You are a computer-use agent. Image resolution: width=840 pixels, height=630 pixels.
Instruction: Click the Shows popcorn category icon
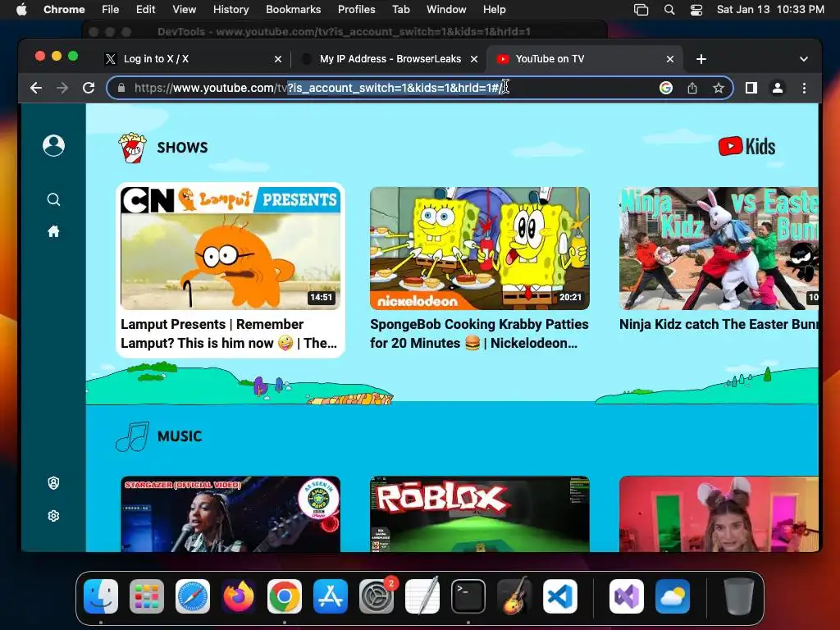(132, 148)
